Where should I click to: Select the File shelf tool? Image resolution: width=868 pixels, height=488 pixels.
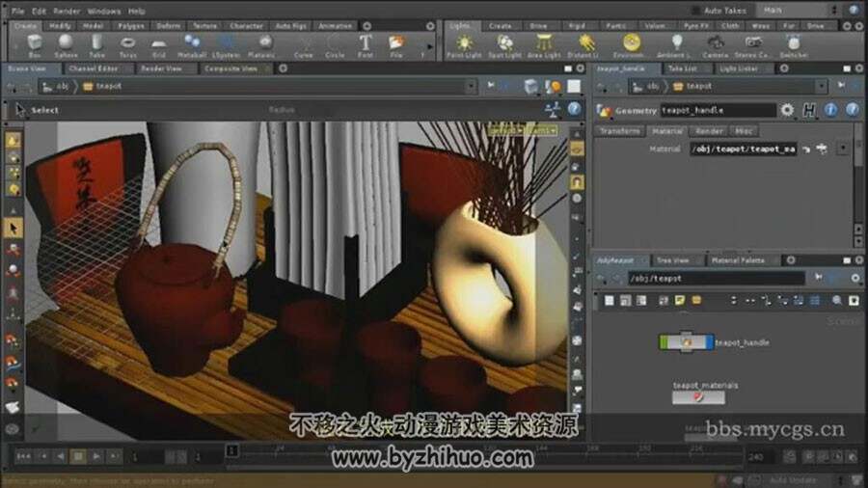click(396, 46)
